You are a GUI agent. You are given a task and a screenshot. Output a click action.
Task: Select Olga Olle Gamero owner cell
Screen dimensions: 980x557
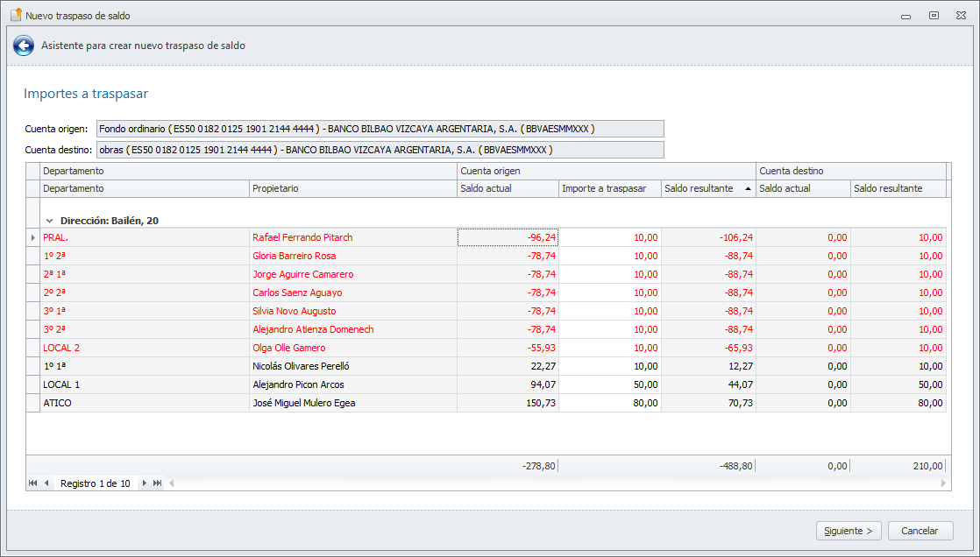[x=352, y=348]
